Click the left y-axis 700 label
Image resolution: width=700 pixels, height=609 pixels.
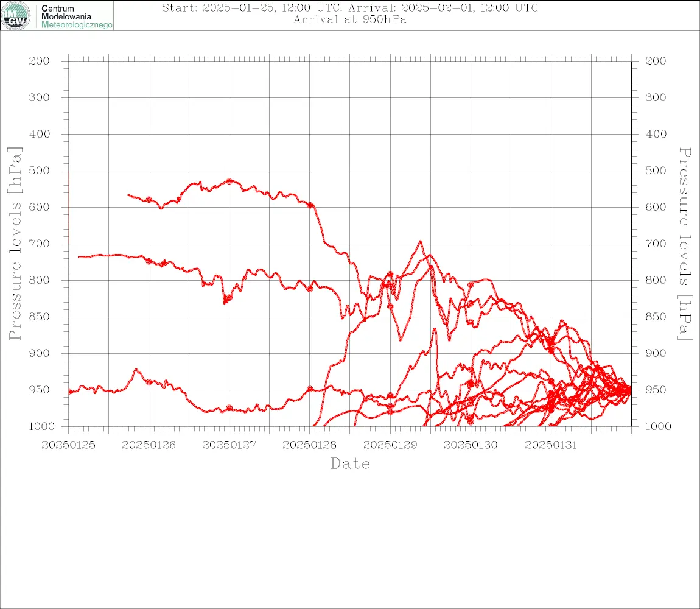coord(40,244)
